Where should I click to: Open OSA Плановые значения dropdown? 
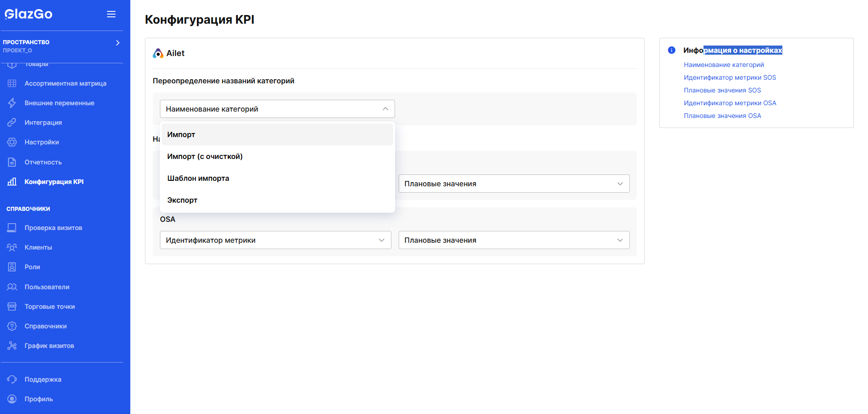(514, 240)
